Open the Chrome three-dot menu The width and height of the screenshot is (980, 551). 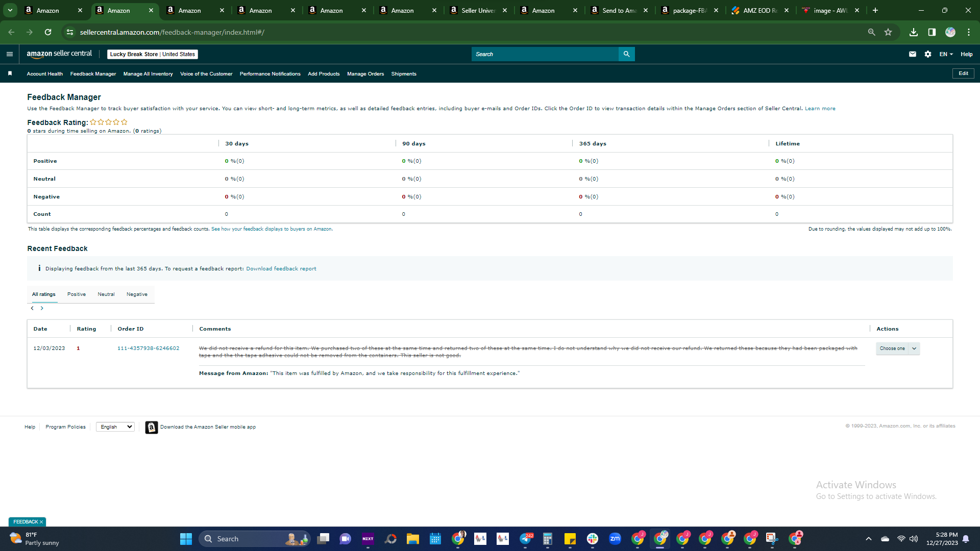[x=969, y=32]
